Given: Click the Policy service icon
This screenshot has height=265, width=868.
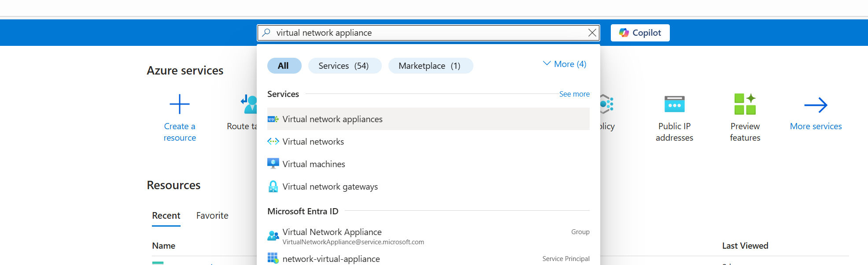Looking at the screenshot, I should click(x=607, y=104).
